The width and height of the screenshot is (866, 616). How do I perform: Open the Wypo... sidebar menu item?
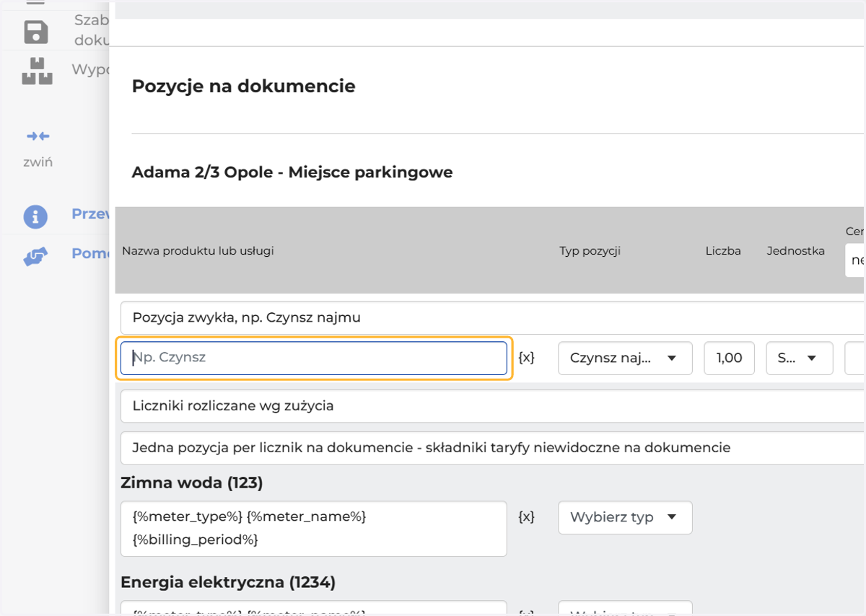[90, 70]
